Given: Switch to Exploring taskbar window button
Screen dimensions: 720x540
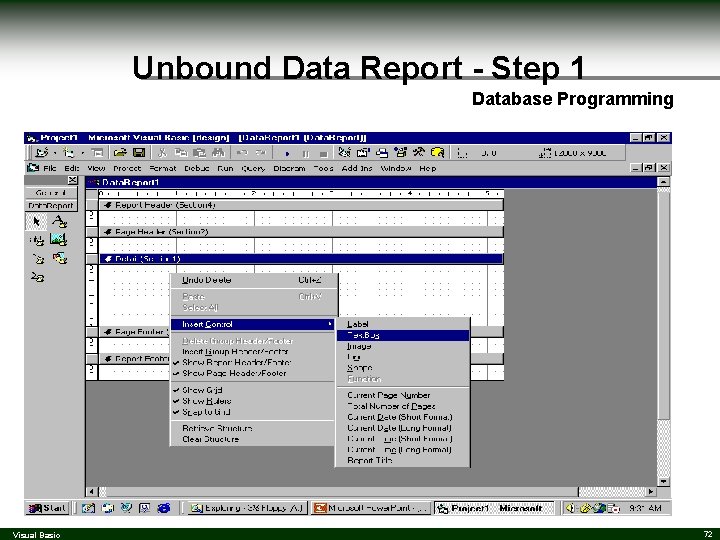Looking at the screenshot, I should pos(247,508).
